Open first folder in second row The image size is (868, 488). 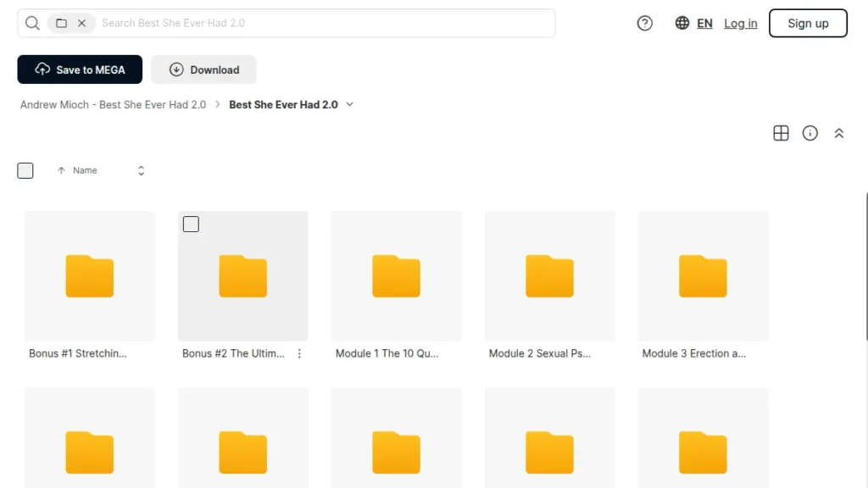coord(90,452)
